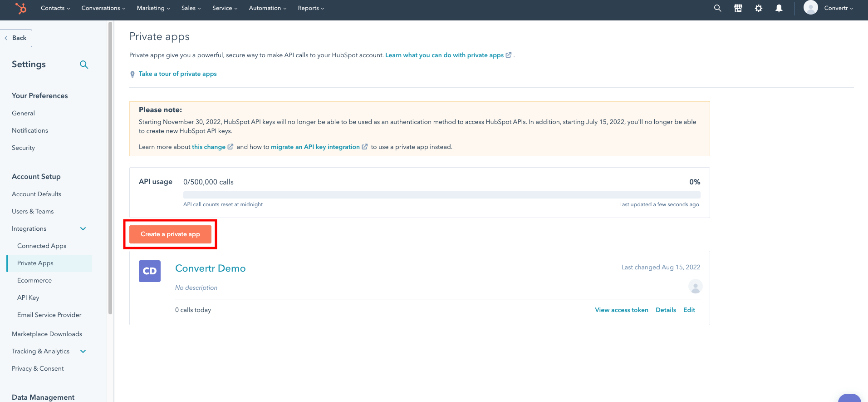Viewport: 868px width, 402px height.
Task: Open Details for Convertr Demo
Action: 666,310
